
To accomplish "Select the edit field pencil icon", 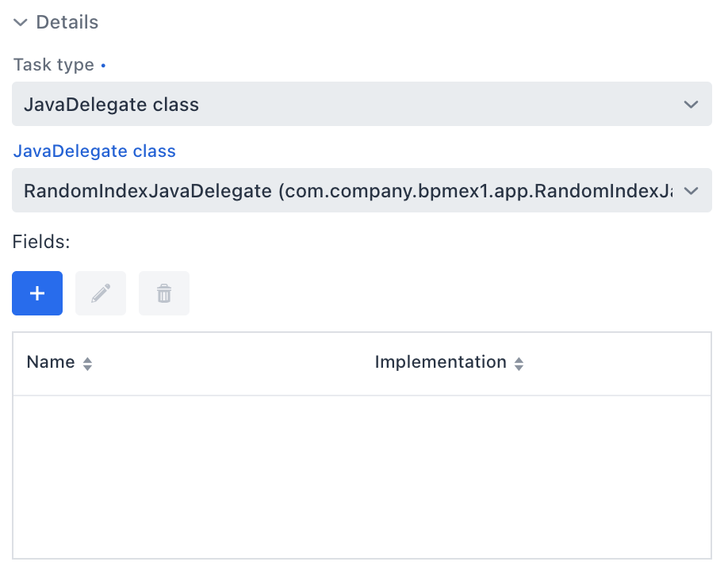I will 100,293.
